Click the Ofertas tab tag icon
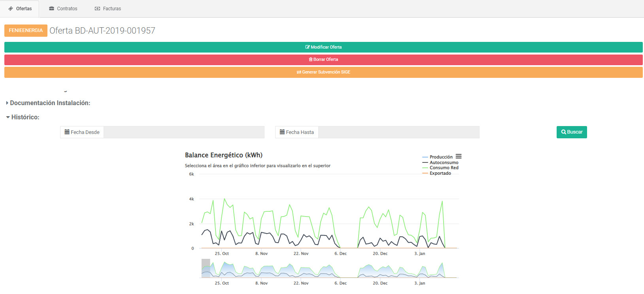Image resolution: width=644 pixels, height=294 pixels. (x=11, y=9)
